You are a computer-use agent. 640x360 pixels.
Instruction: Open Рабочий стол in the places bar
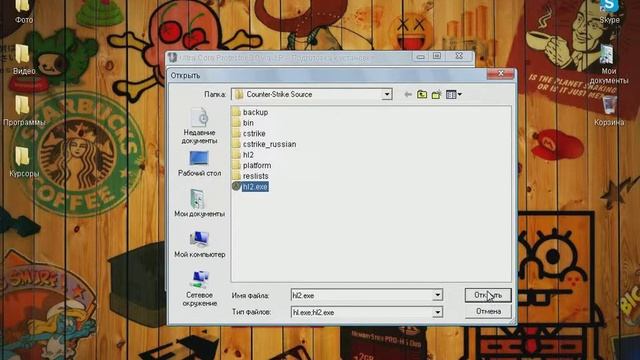click(x=199, y=164)
